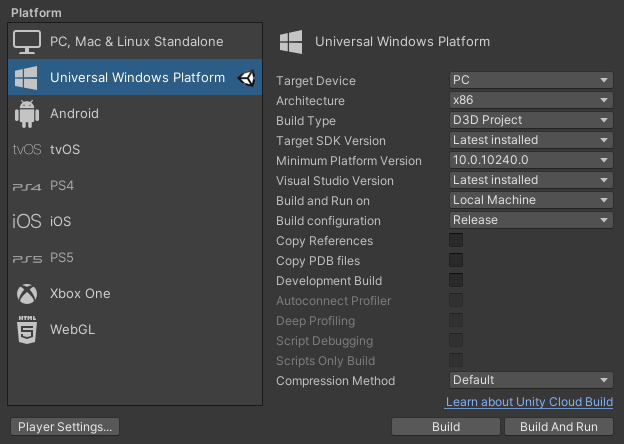This screenshot has height=444, width=624.
Task: Click the PC, Mac & Linux monitor icon
Action: (x=27, y=42)
